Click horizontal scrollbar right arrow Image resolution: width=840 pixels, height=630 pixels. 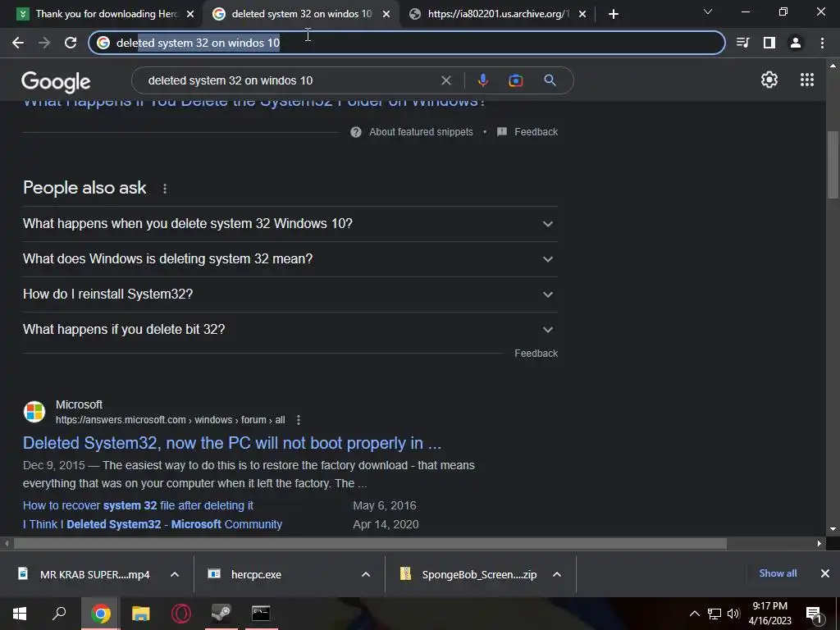[819, 543]
